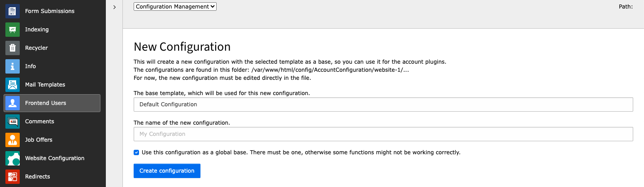Uncheck the global base configuration checkbox
Image resolution: width=644 pixels, height=187 pixels.
coord(136,152)
